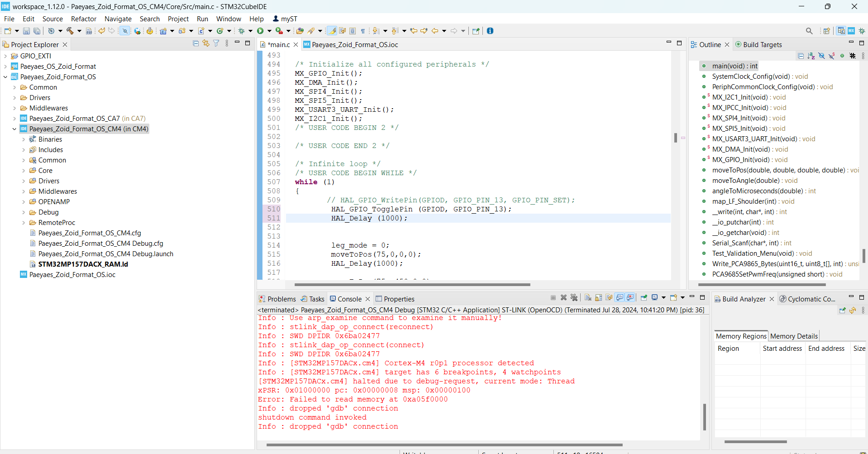Screen dimensions: 868x454
Task: Maximize the Console view
Action: [x=702, y=297]
